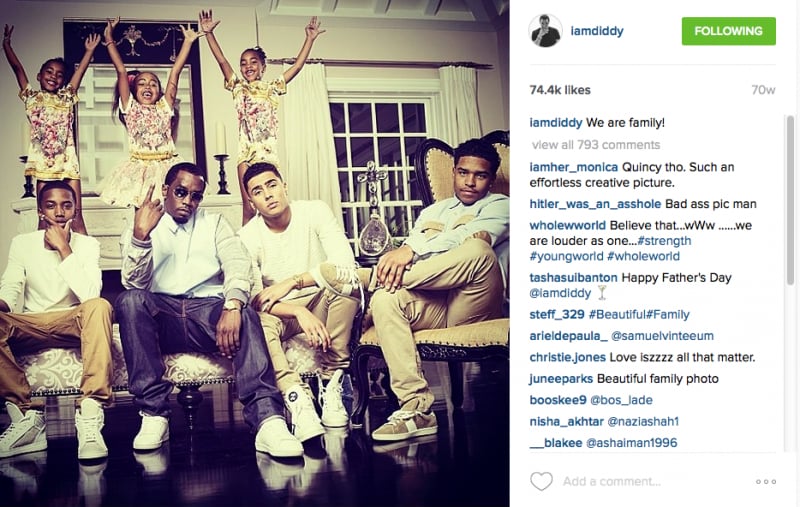Click the #strength hashtag

[x=664, y=241]
